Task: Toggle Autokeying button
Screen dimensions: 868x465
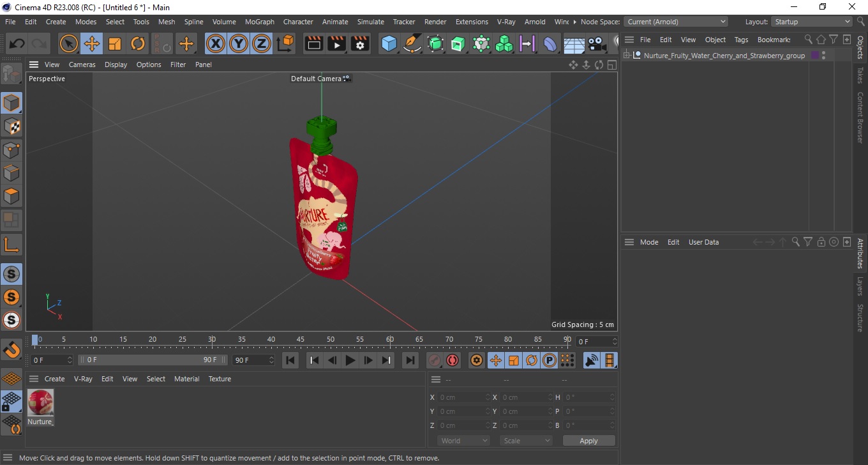Action: (453, 360)
